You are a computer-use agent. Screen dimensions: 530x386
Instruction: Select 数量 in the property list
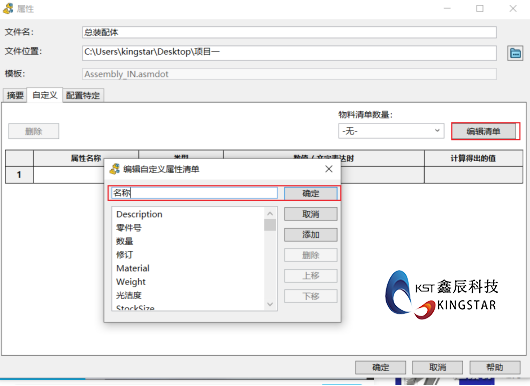point(124,241)
